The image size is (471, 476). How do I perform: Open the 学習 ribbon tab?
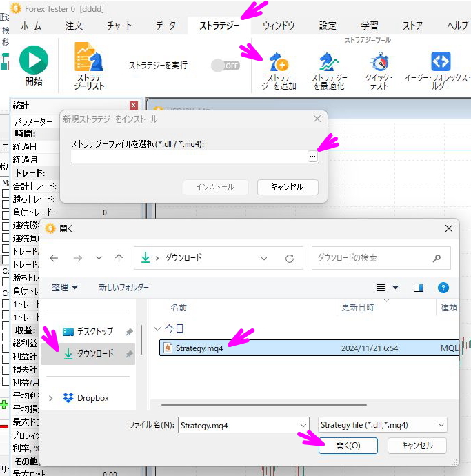coord(370,26)
